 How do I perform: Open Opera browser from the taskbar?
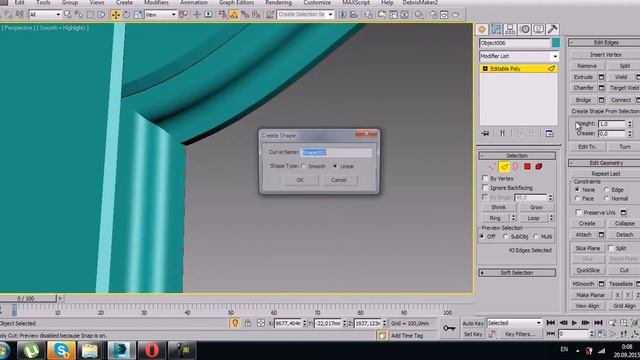(x=151, y=350)
